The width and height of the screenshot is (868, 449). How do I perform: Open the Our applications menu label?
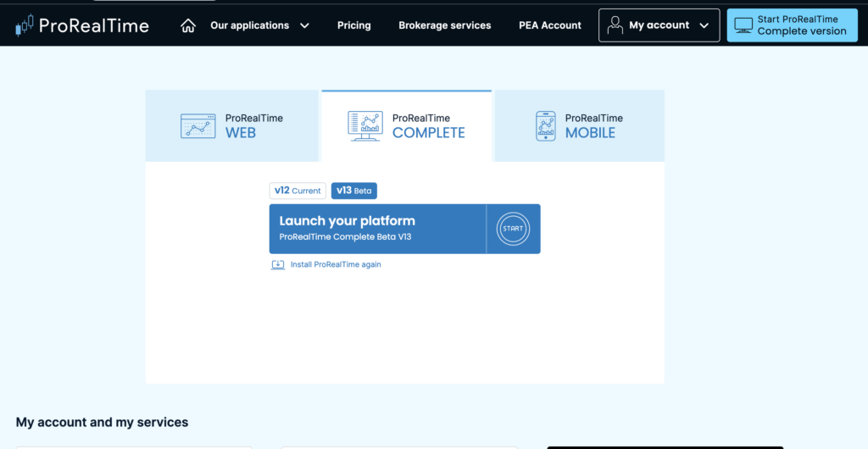coord(249,25)
